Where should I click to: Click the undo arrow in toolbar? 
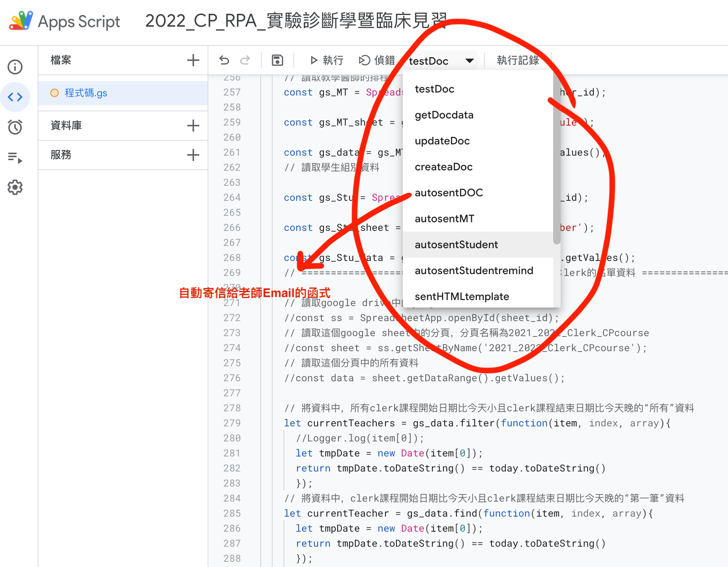point(224,60)
